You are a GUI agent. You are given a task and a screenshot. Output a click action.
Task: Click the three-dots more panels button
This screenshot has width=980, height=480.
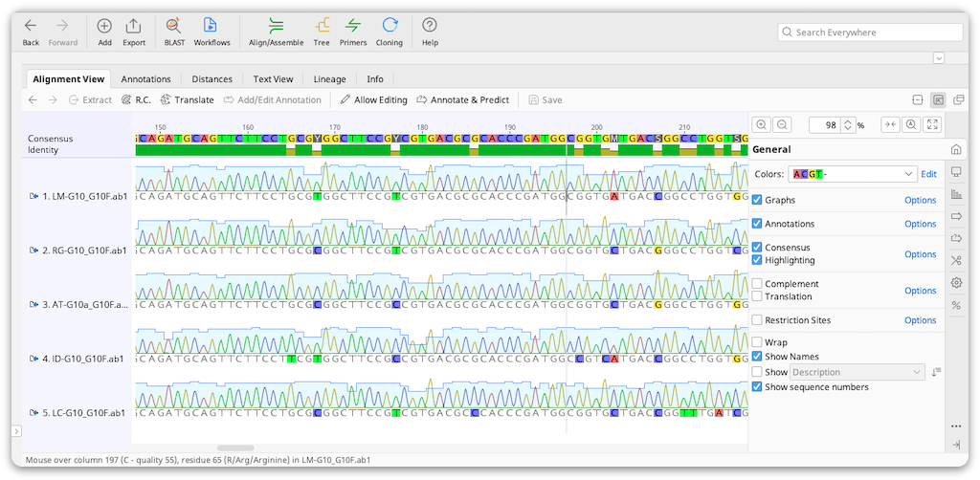pyautogui.click(x=956, y=426)
